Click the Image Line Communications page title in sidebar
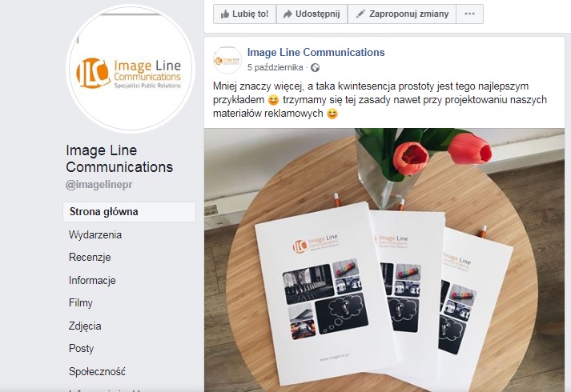This screenshot has height=392, width=571. click(119, 158)
